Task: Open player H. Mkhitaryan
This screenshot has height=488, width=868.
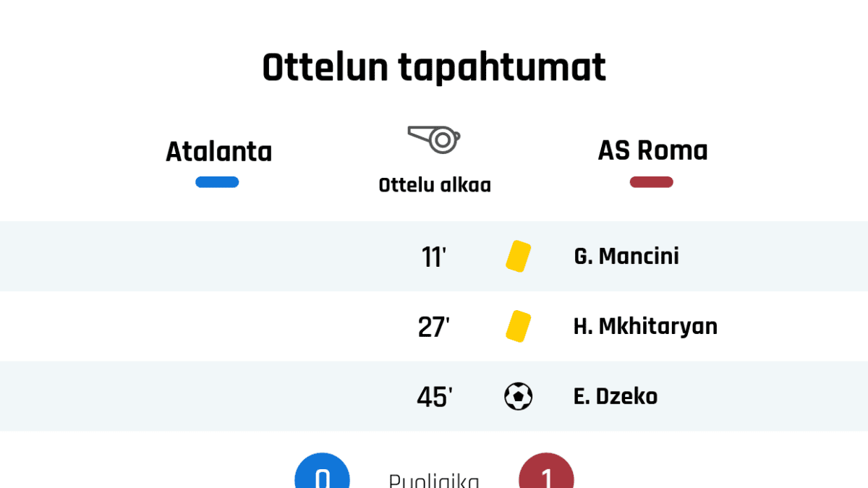Action: pyautogui.click(x=645, y=326)
